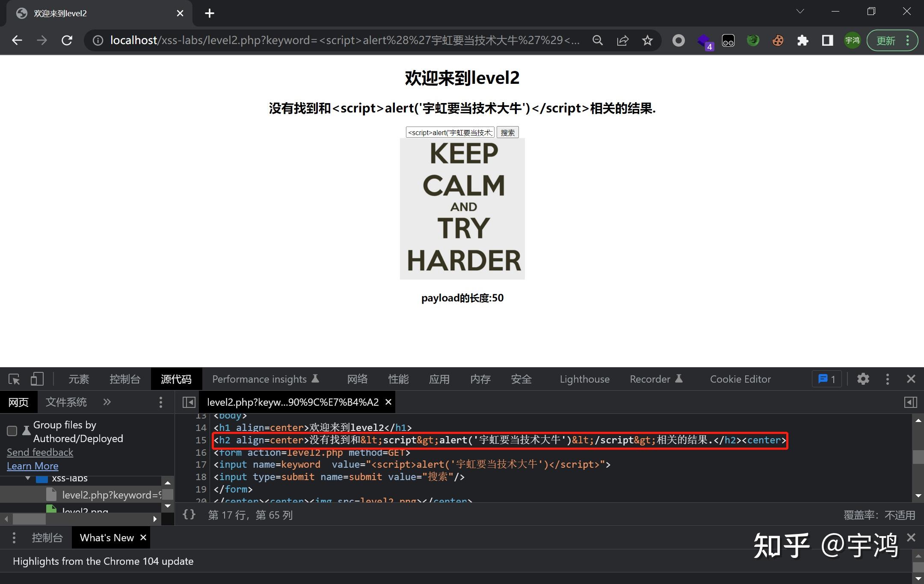
Task: Click the share icon in the address bar
Action: pos(622,40)
